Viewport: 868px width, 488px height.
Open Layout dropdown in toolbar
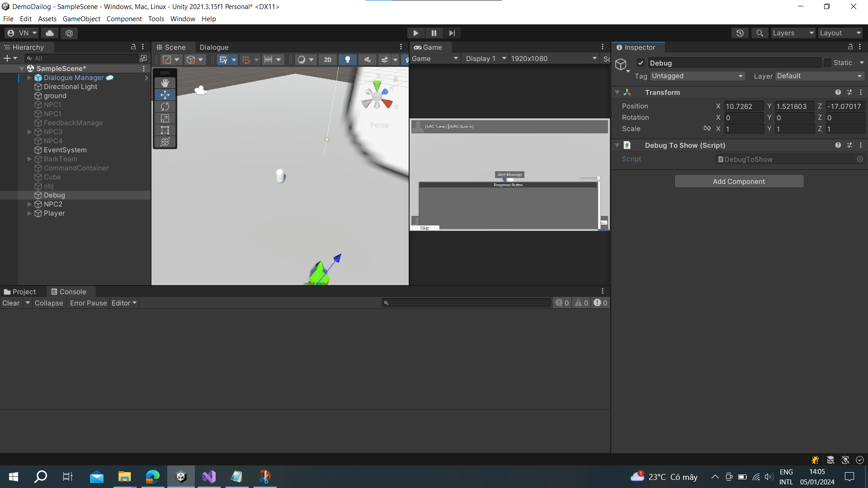point(840,33)
